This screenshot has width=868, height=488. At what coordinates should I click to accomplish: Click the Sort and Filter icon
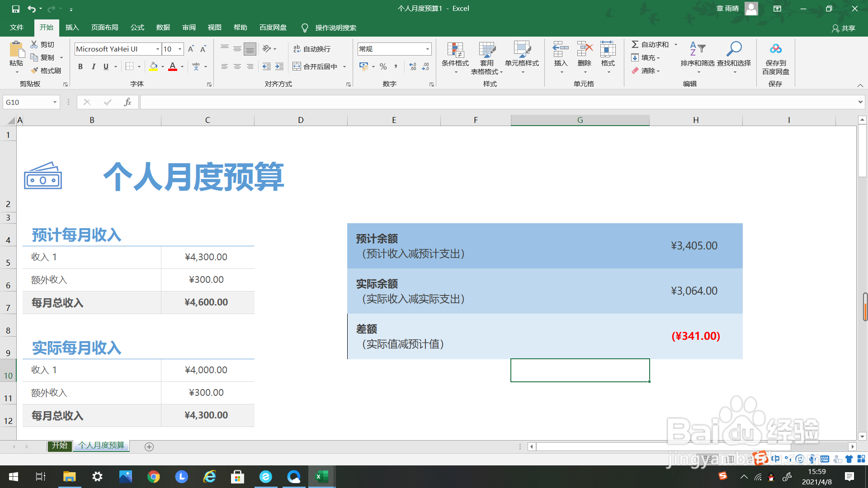coord(697,49)
